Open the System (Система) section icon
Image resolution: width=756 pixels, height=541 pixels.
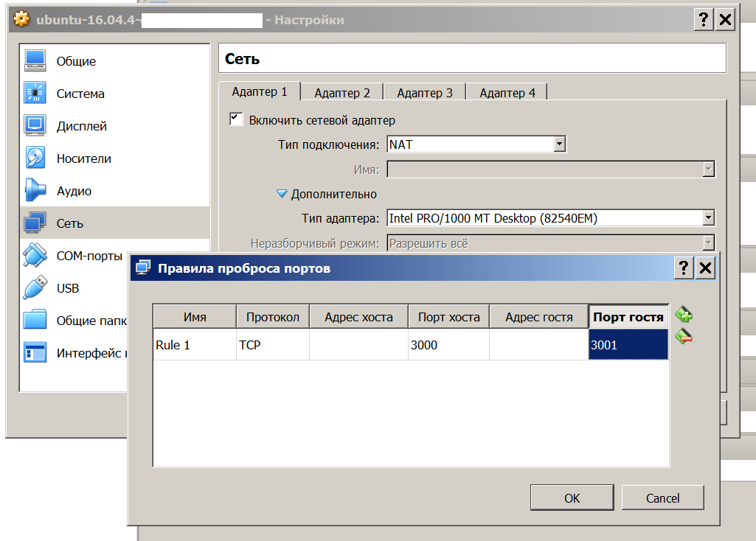tap(35, 94)
